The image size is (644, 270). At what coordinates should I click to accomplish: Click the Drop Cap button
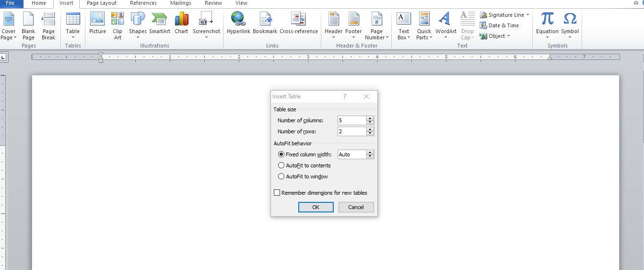click(x=467, y=26)
